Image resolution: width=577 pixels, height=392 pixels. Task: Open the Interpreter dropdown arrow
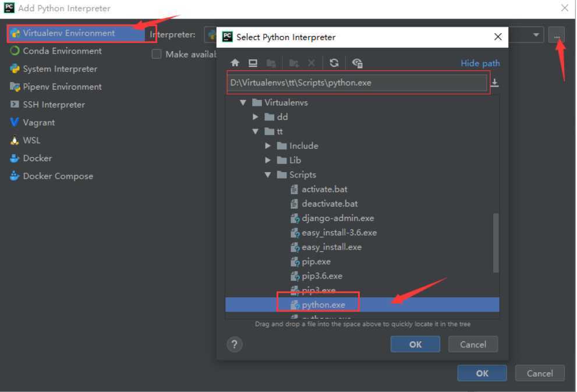click(x=536, y=34)
